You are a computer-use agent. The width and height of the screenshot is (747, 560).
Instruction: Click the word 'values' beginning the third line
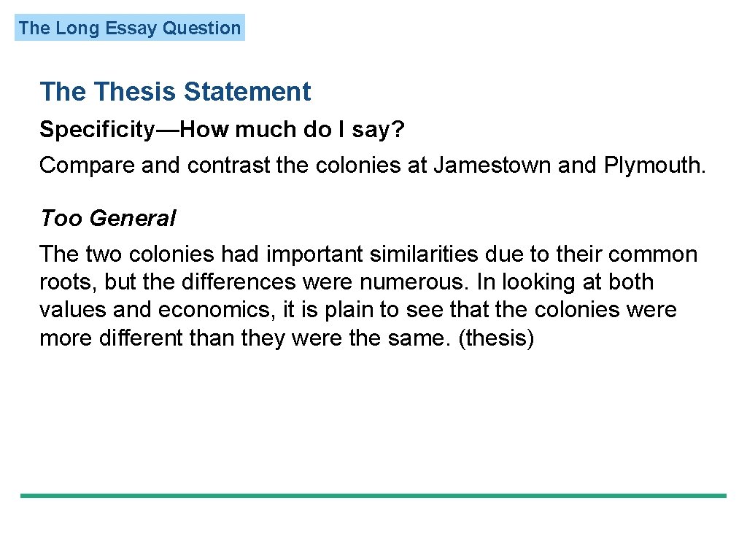73,310
